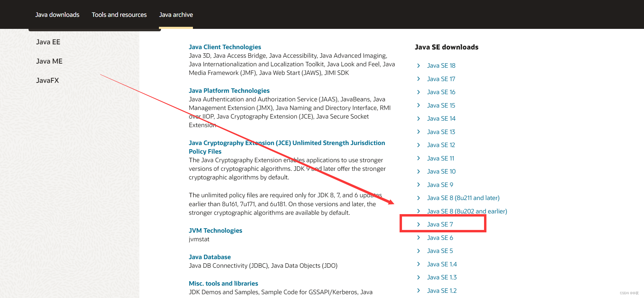
Task: Select the Java archive tab
Action: click(176, 15)
